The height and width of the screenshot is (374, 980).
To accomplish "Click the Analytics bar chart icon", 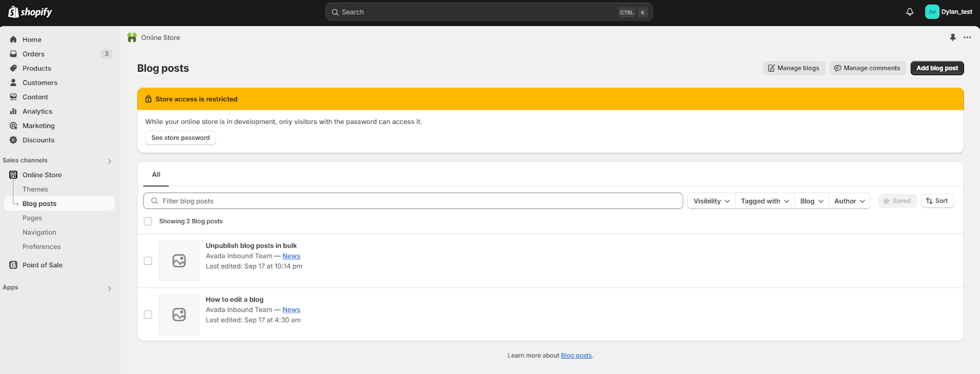I will click(13, 112).
